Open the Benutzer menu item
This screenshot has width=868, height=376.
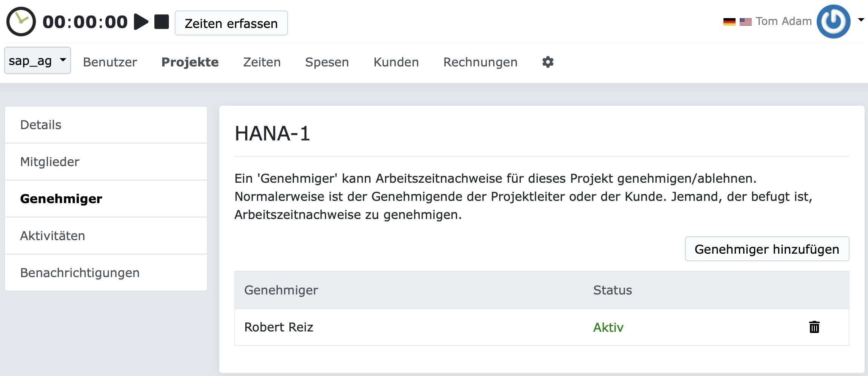coord(110,62)
